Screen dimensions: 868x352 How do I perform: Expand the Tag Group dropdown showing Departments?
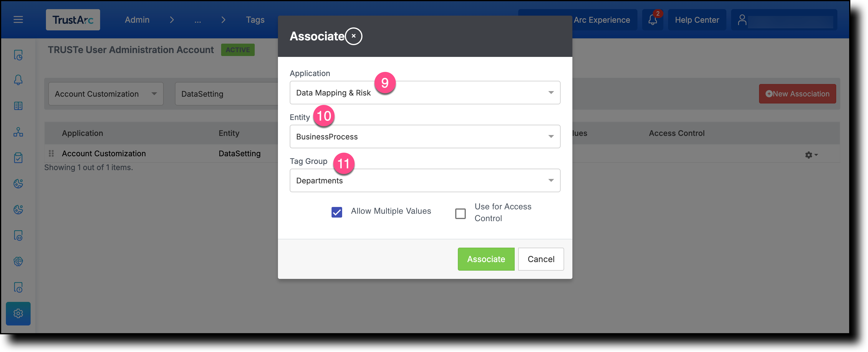pyautogui.click(x=425, y=180)
